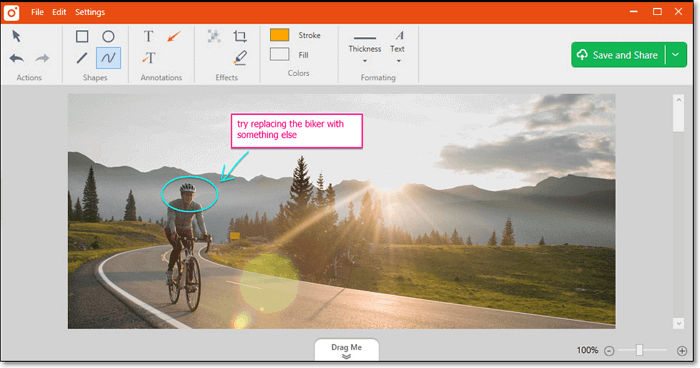Image resolution: width=700 pixels, height=368 pixels.
Task: Pick the white Fill color swatch
Action: [279, 54]
